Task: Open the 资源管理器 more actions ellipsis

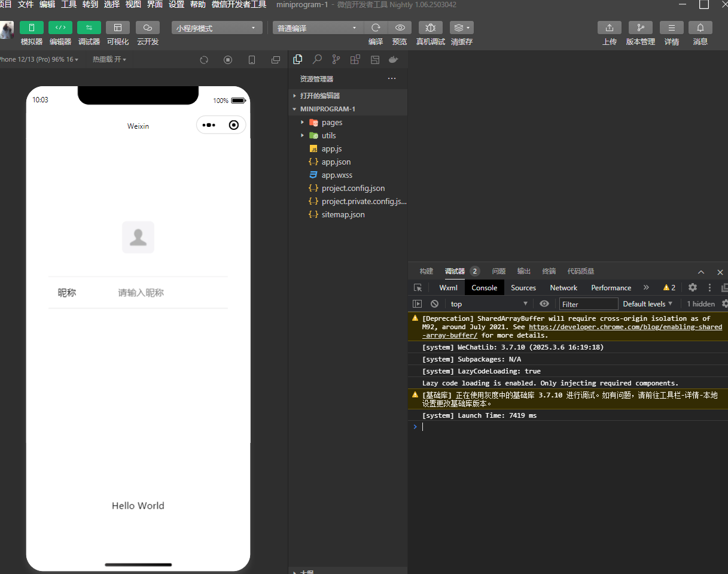Action: (392, 78)
